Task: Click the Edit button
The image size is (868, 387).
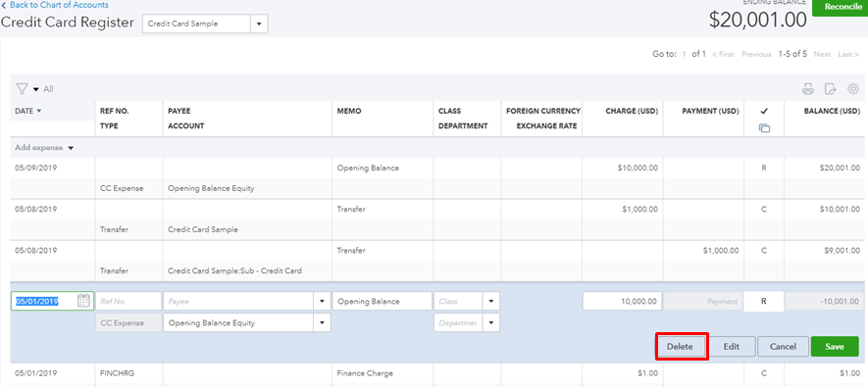Action: [x=732, y=347]
